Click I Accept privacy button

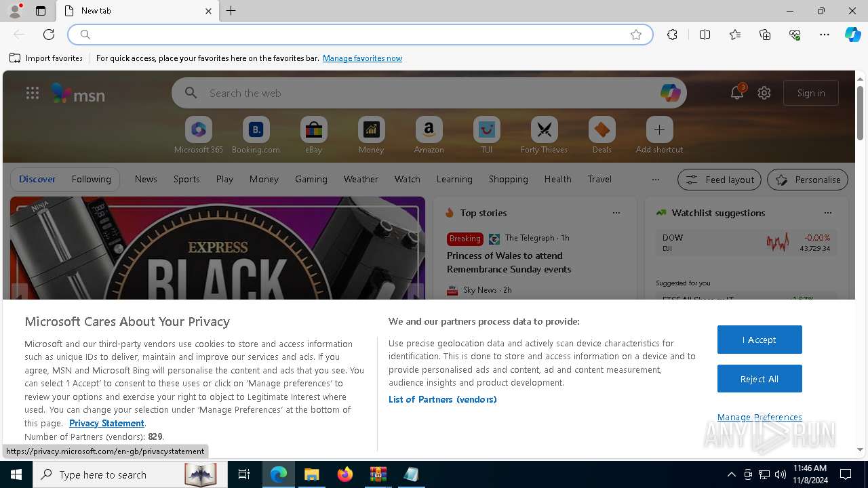click(x=759, y=340)
